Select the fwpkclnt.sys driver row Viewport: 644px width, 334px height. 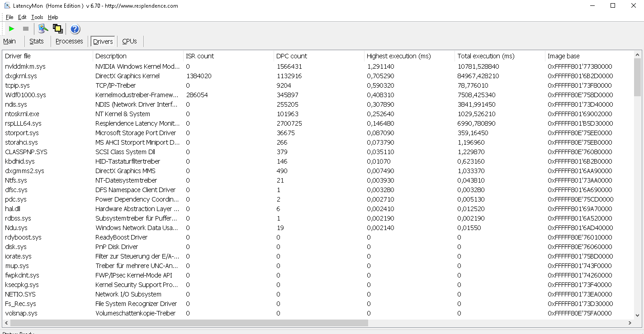tap(318, 275)
